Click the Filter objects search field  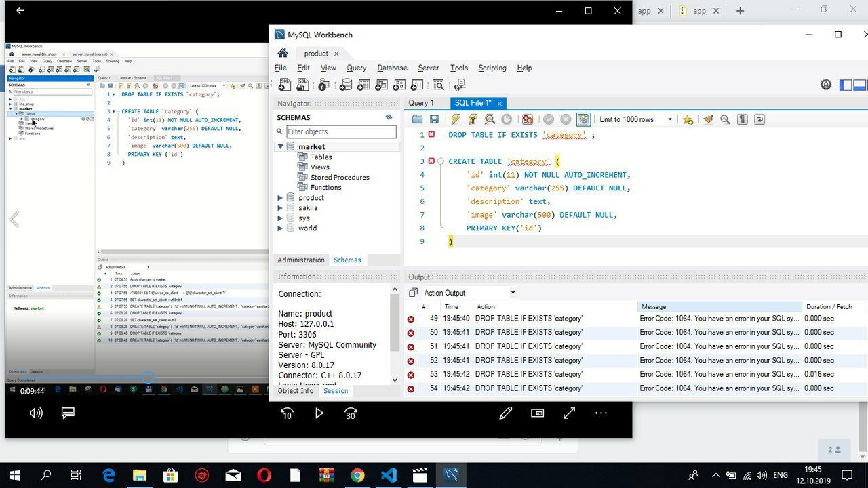pos(340,131)
